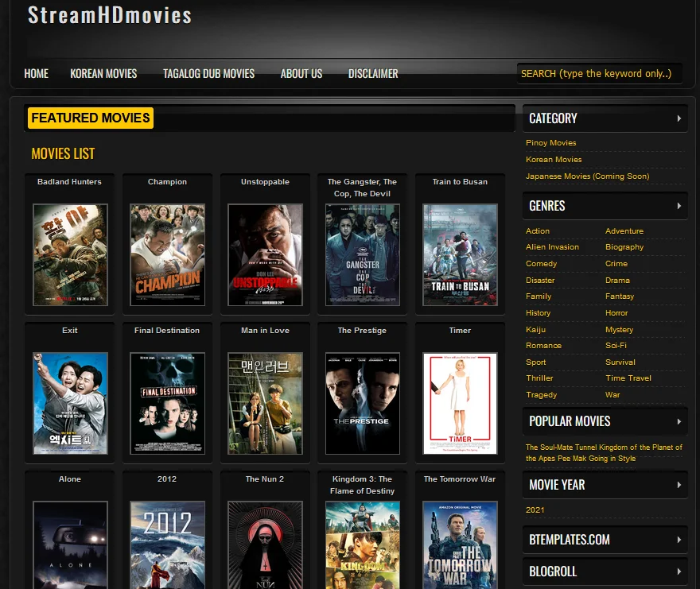Expand the GENRES panel arrow
Image resolution: width=700 pixels, height=589 pixels.
679,206
